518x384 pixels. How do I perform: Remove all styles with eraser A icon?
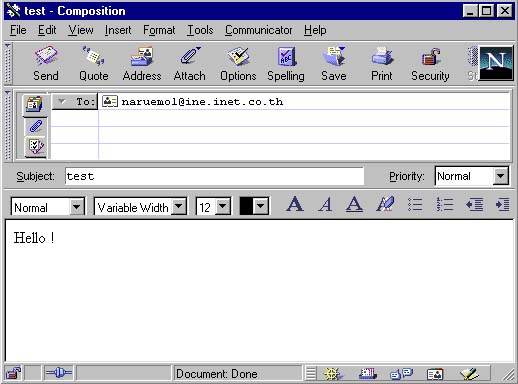(x=385, y=204)
